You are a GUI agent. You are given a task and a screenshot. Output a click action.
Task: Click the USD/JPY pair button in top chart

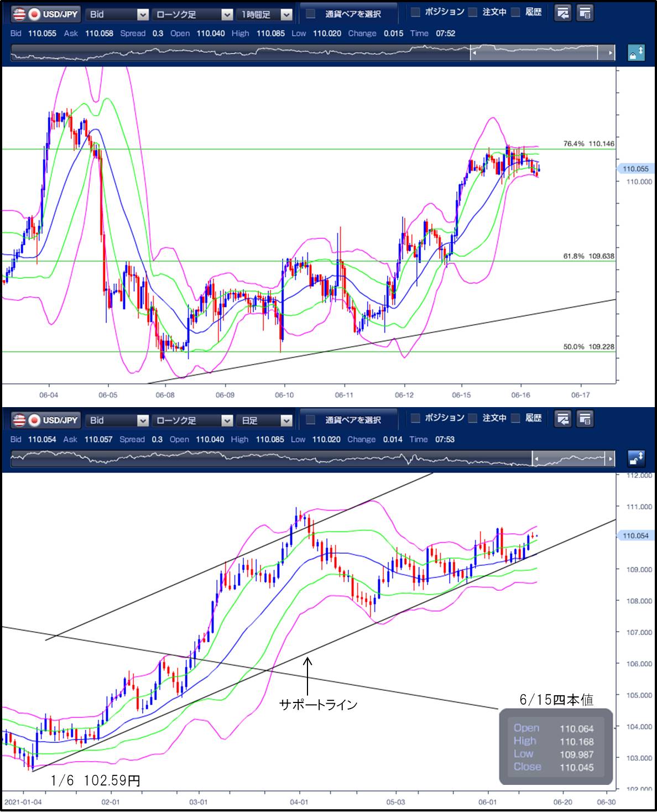pos(46,14)
